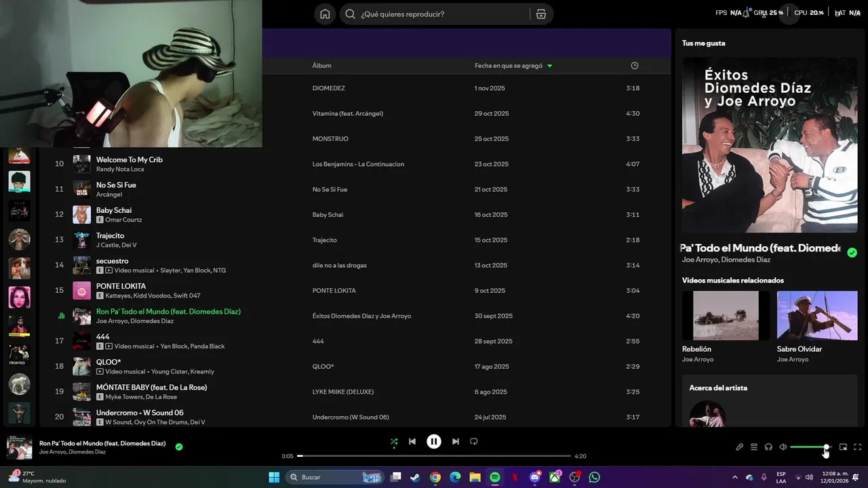Open Joe Arroyo link in now-playing bar
Screen dimensions: 868x488
click(52, 452)
